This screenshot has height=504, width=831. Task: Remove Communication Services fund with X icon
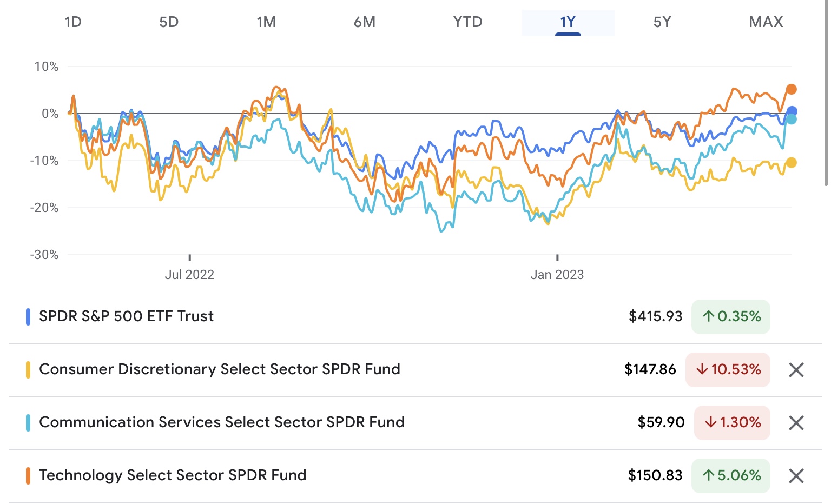point(796,423)
